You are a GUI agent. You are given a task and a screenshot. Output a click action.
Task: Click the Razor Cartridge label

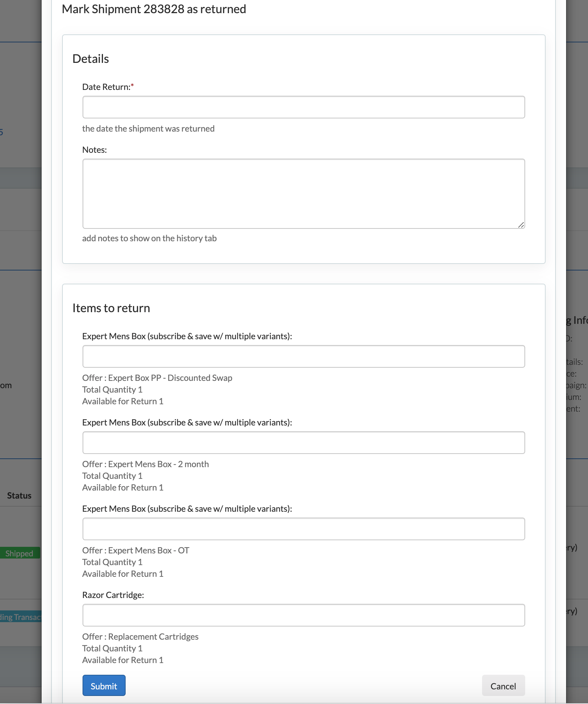tap(113, 595)
